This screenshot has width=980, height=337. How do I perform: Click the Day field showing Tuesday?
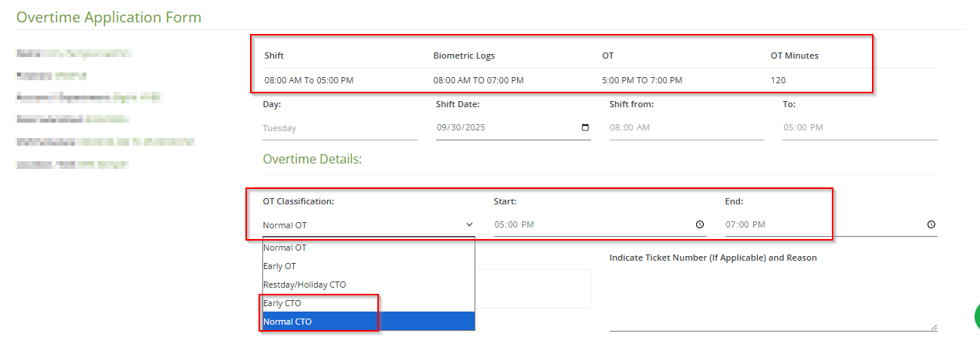click(x=340, y=129)
